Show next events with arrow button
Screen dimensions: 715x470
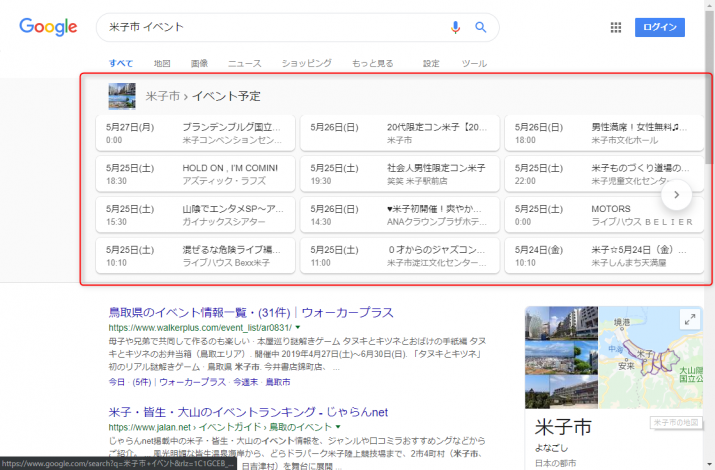676,195
